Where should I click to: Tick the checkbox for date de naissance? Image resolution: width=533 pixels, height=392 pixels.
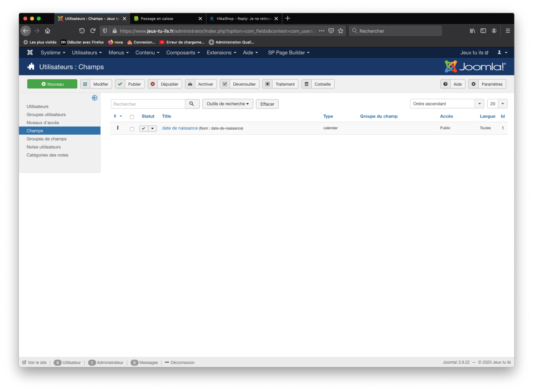point(132,129)
